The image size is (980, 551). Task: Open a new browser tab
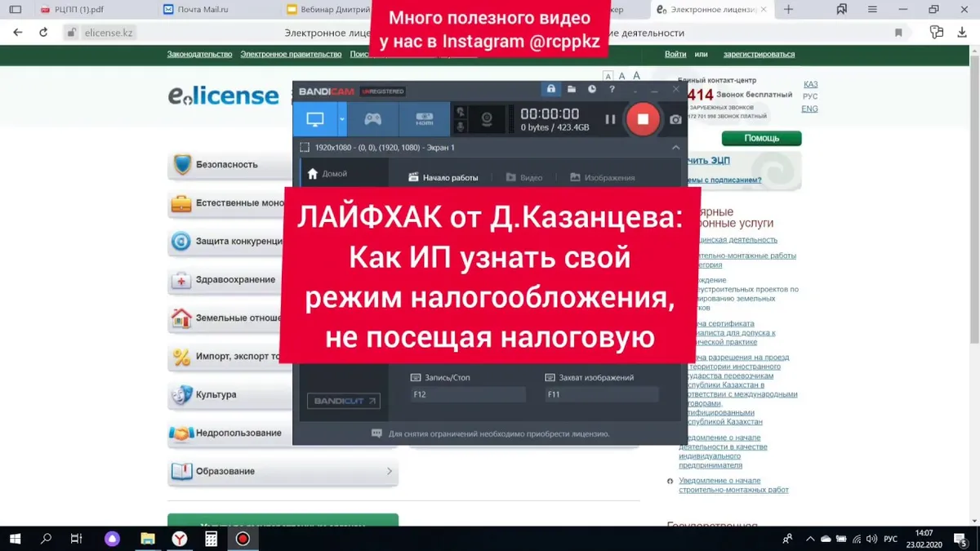(788, 10)
